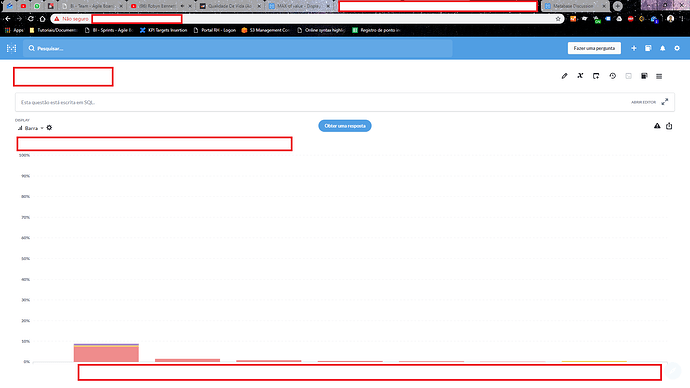The image size is (690, 388).
Task: Click the red ABP extension icon
Action: (x=631, y=19)
